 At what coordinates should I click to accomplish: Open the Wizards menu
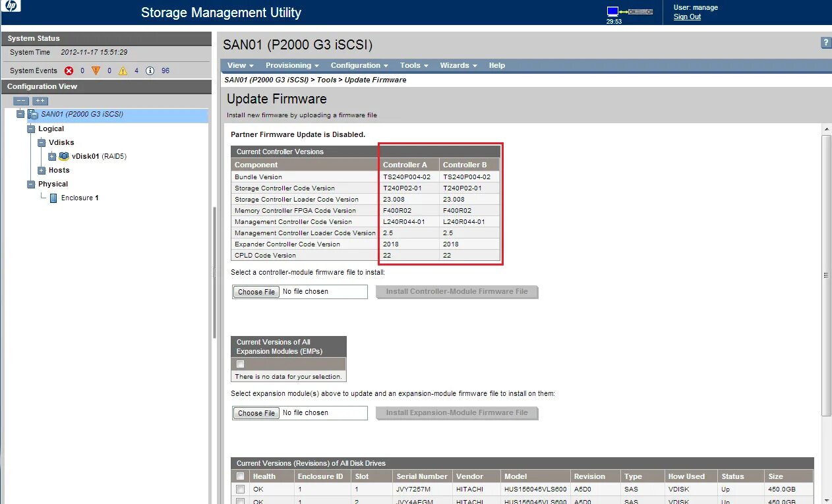tap(458, 65)
